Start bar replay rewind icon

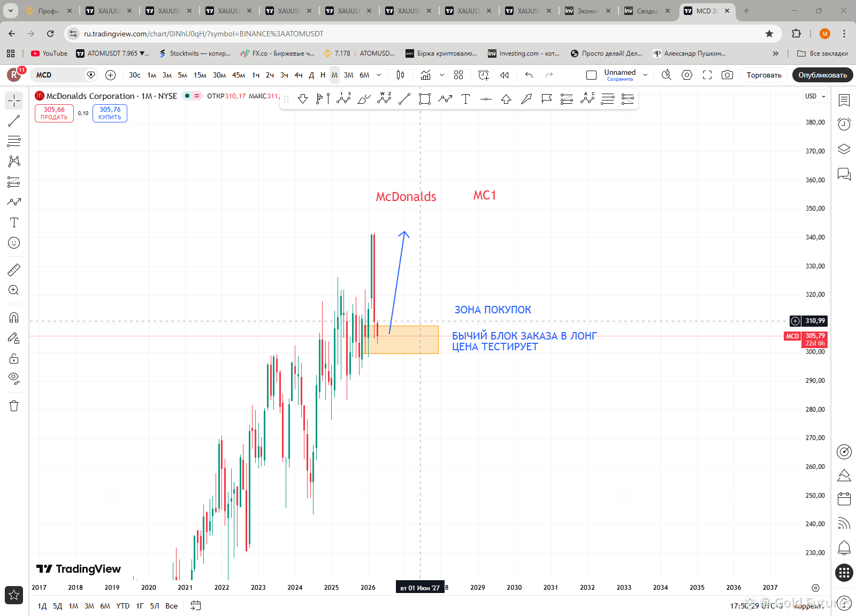[x=504, y=75]
